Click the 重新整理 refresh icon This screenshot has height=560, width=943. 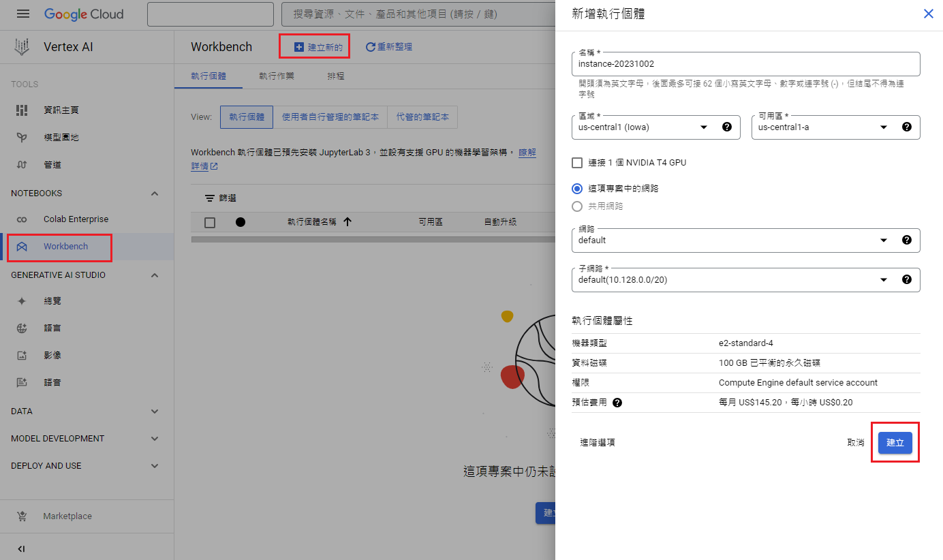coord(371,47)
